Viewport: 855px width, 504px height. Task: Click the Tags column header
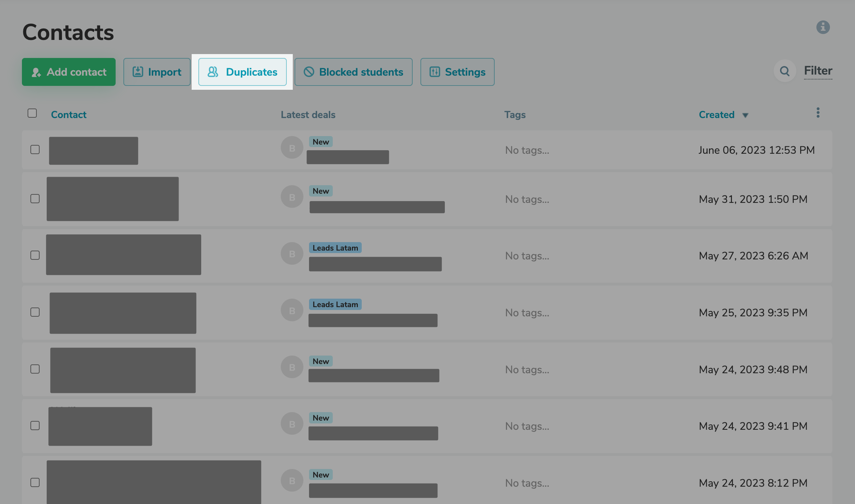514,115
